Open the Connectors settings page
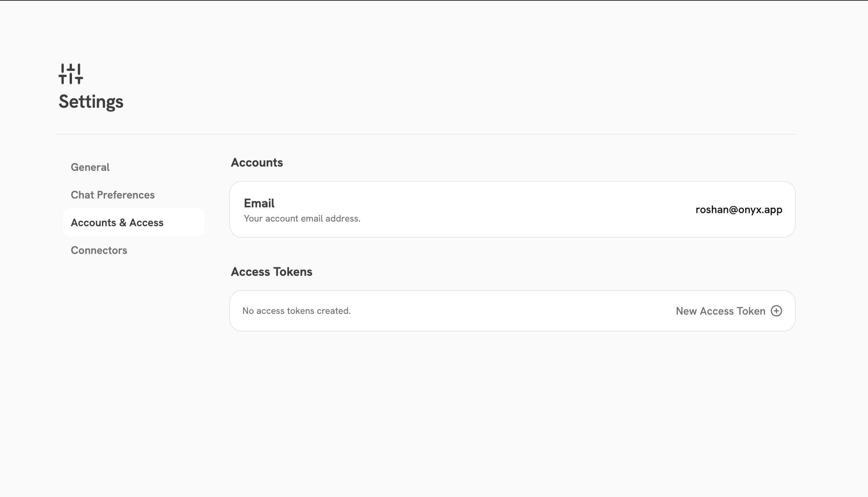This screenshot has width=868, height=497. tap(98, 250)
